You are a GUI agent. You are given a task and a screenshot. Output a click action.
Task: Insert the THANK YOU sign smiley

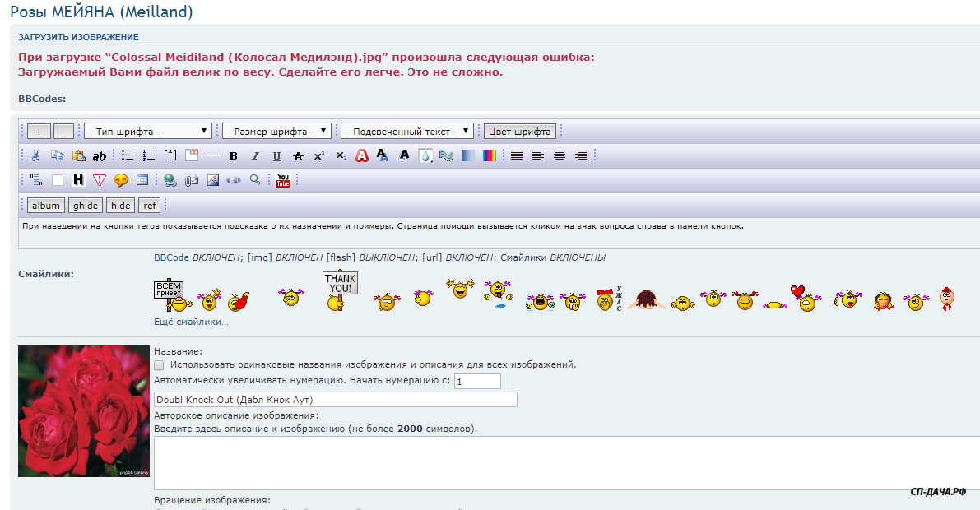pos(339,291)
